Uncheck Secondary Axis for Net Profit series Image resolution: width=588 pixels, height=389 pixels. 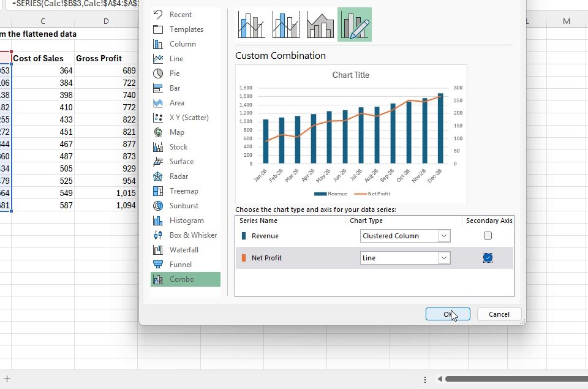point(488,258)
